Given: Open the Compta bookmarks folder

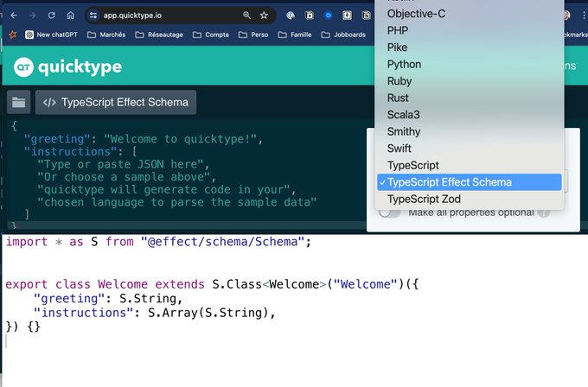Looking at the screenshot, I should point(211,35).
